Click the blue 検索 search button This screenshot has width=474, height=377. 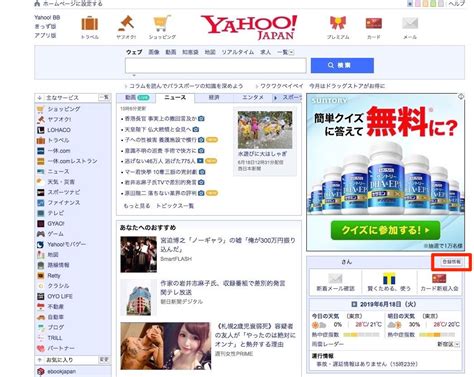pos(342,65)
